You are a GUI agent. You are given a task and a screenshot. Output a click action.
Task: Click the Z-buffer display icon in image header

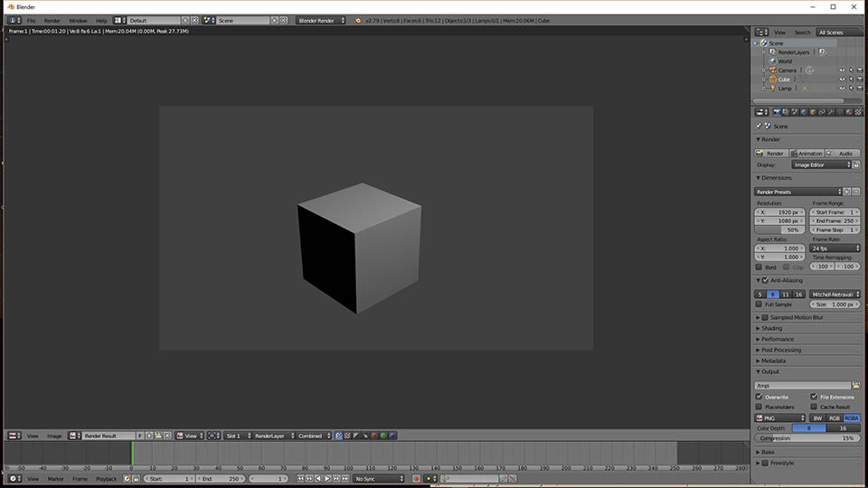click(365, 436)
